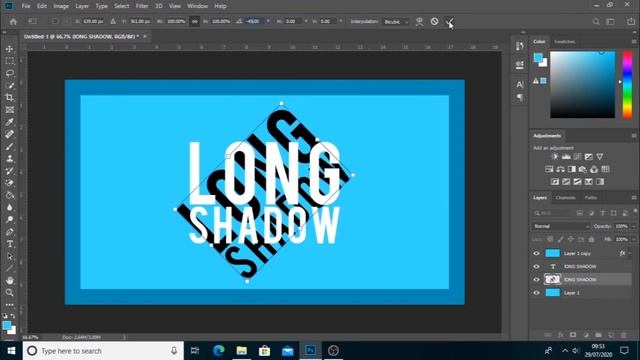Toggle lock position for layer

click(x=571, y=239)
